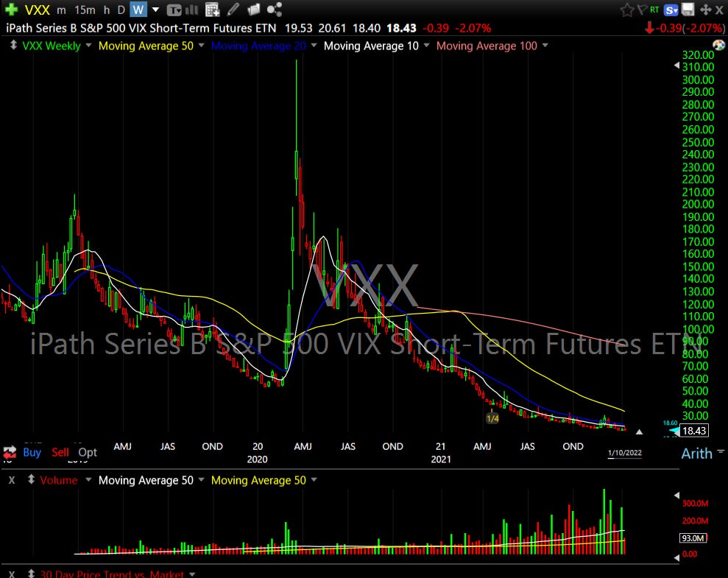The height and width of the screenshot is (578, 728).
Task: Click the red trade arrows icon
Action: [x=10, y=451]
